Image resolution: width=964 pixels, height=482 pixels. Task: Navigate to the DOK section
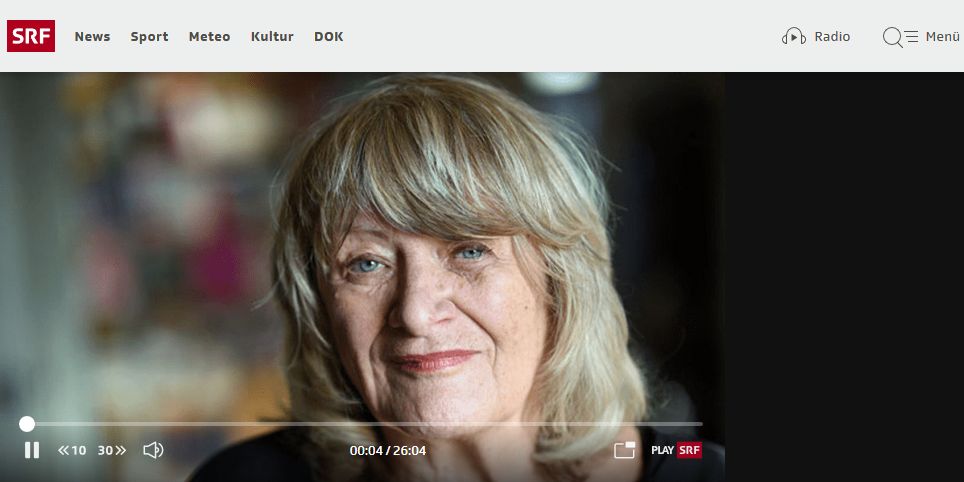[x=328, y=37]
